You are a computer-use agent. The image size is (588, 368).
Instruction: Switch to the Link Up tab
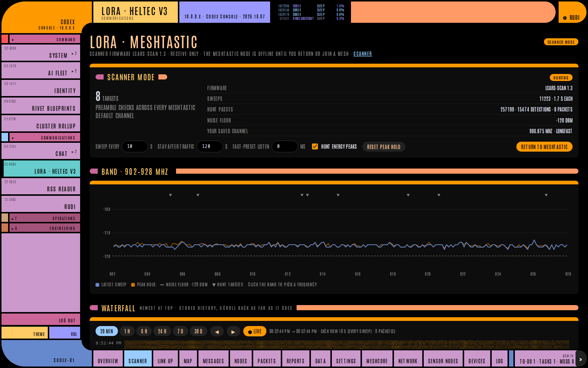pos(165,359)
